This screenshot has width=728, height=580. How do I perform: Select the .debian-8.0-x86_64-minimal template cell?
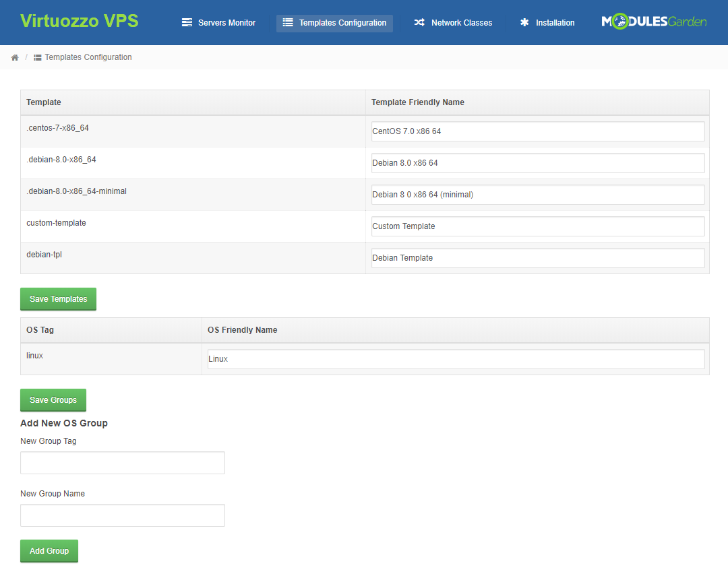click(x=193, y=195)
